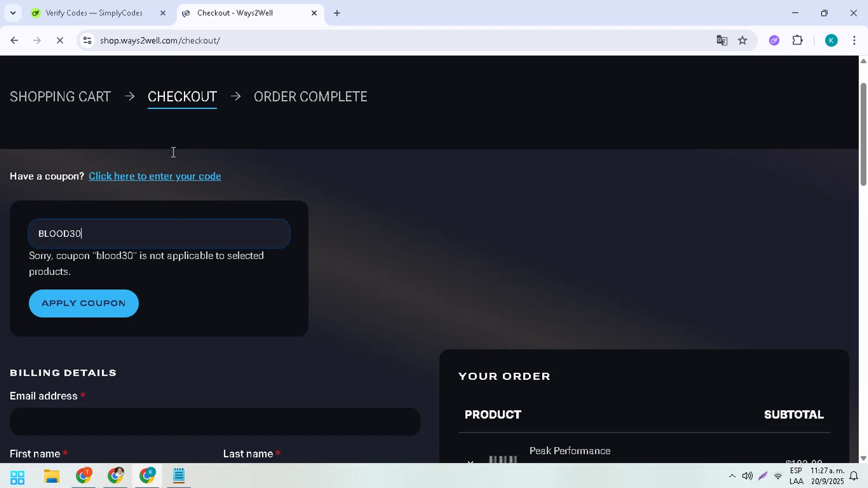This screenshot has height=488, width=868.
Task: Open second Chrome taskbar icon
Action: click(x=115, y=476)
